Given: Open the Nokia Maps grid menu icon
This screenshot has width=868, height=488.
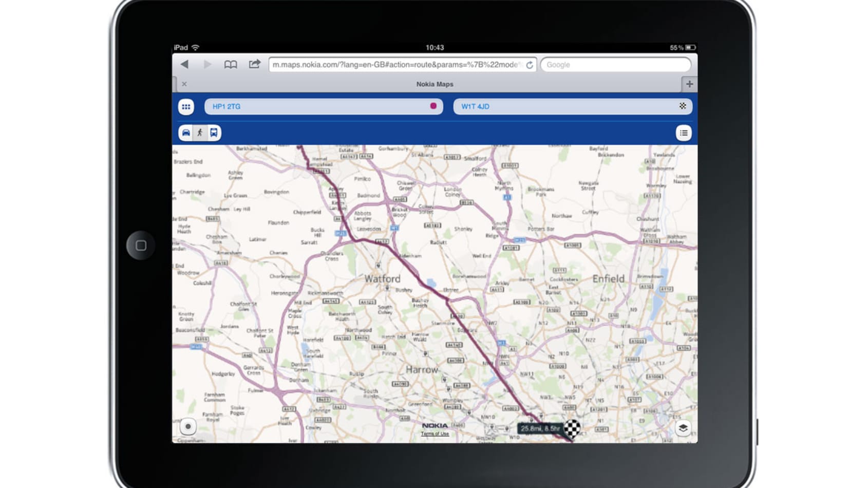Looking at the screenshot, I should pyautogui.click(x=186, y=106).
